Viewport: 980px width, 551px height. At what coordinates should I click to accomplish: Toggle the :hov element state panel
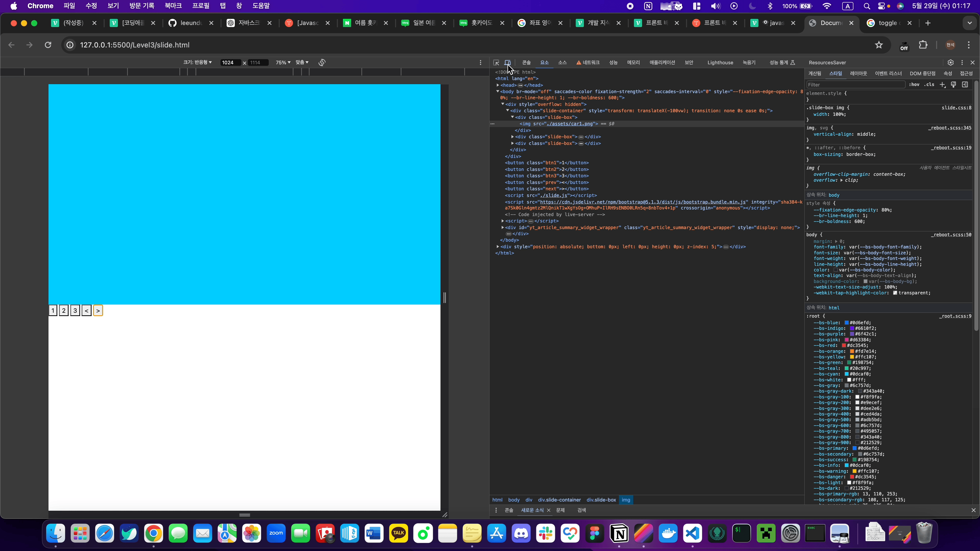(x=914, y=84)
